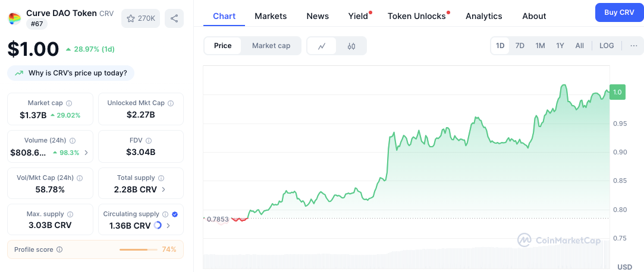Open the chart more options ellipsis

coord(633,46)
